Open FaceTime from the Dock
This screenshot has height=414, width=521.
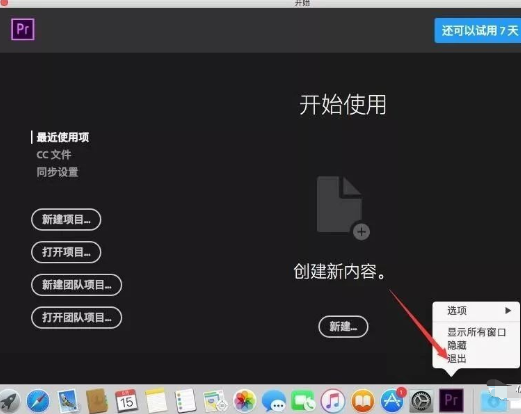[303, 401]
